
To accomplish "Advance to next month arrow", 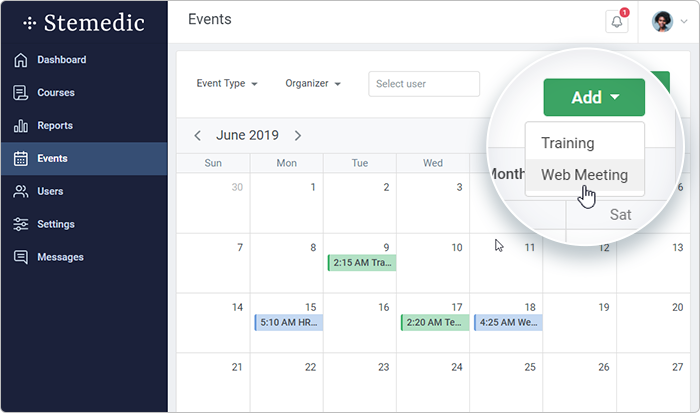I will (x=298, y=136).
